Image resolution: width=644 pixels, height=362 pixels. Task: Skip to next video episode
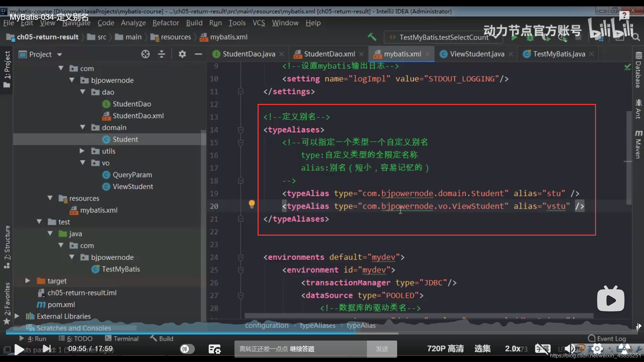point(47,349)
